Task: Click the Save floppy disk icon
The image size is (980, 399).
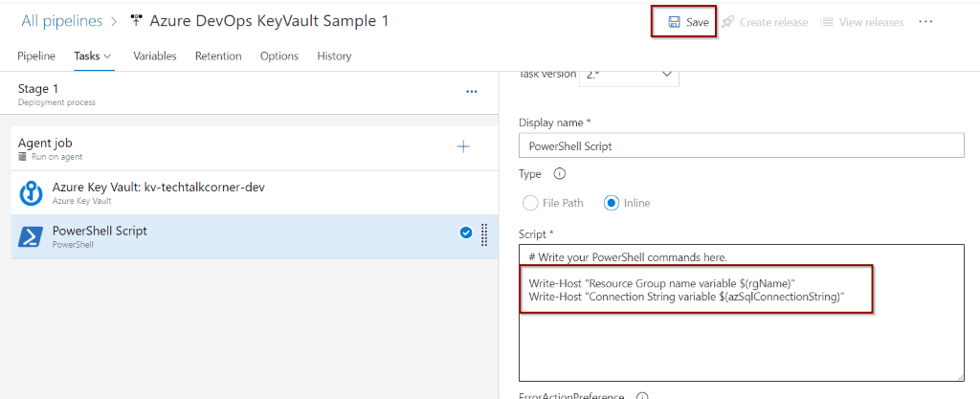Action: coord(675,22)
